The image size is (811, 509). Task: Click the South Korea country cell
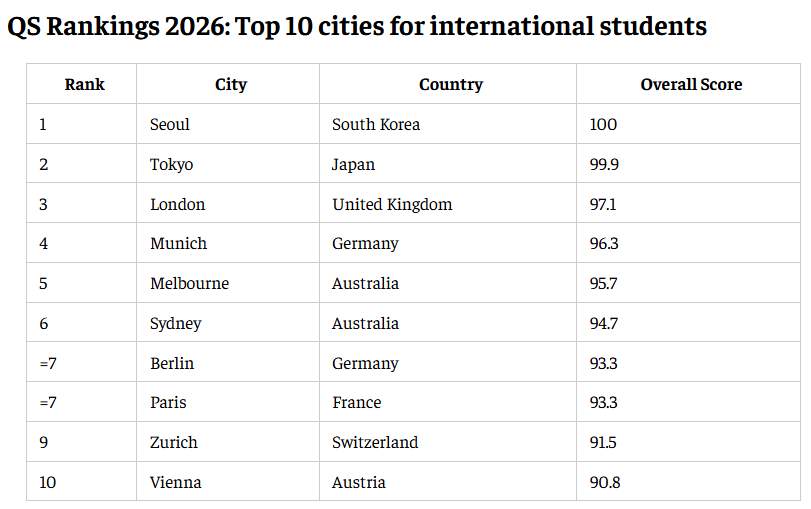point(448,124)
